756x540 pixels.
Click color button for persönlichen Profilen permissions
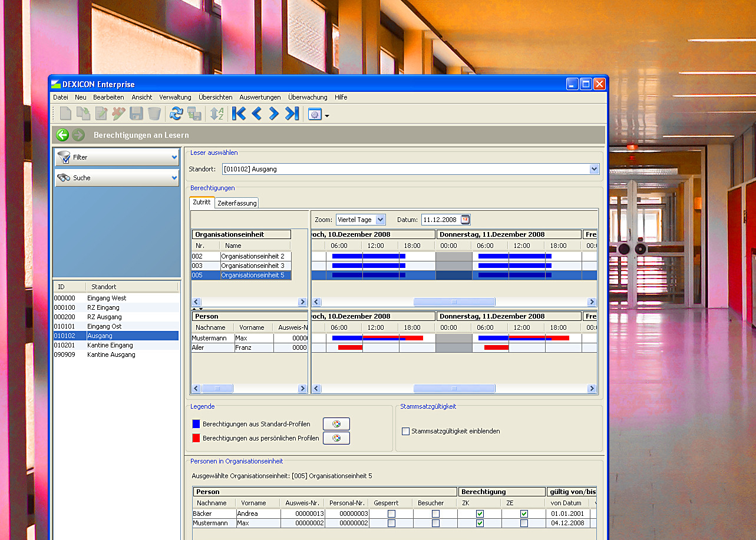336,438
